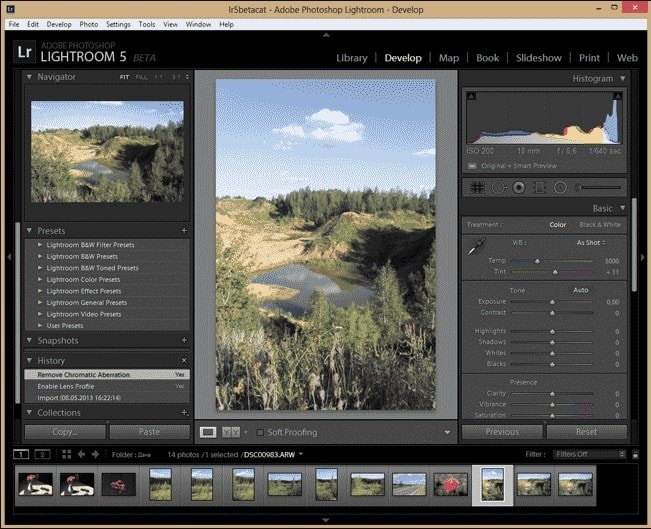The width and height of the screenshot is (651, 529).
Task: Switch to the Library module
Action: pyautogui.click(x=351, y=58)
